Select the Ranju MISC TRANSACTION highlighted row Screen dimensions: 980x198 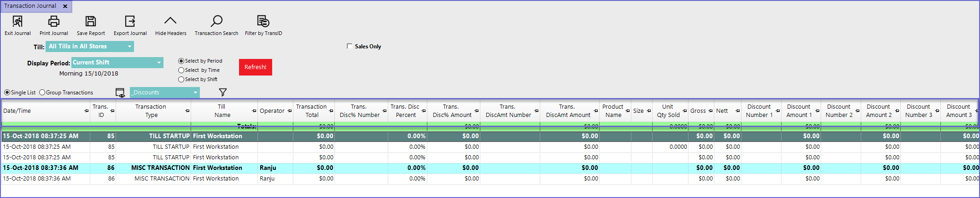(161, 168)
